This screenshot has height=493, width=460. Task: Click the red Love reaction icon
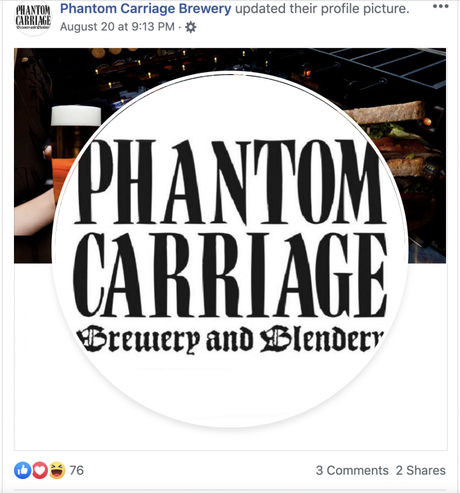pos(40,470)
